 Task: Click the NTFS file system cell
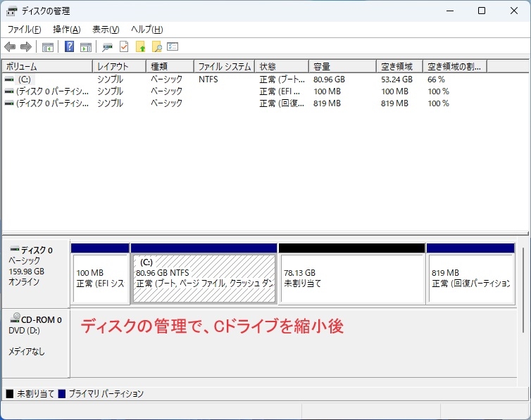[x=208, y=79]
